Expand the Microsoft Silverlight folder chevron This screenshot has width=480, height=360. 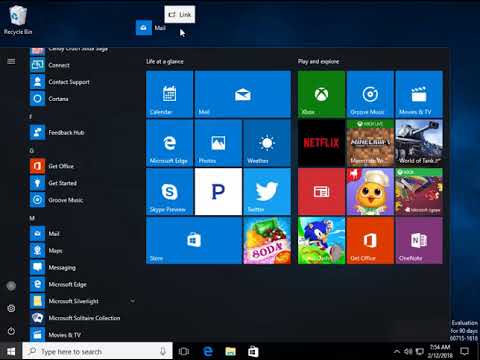click(132, 301)
